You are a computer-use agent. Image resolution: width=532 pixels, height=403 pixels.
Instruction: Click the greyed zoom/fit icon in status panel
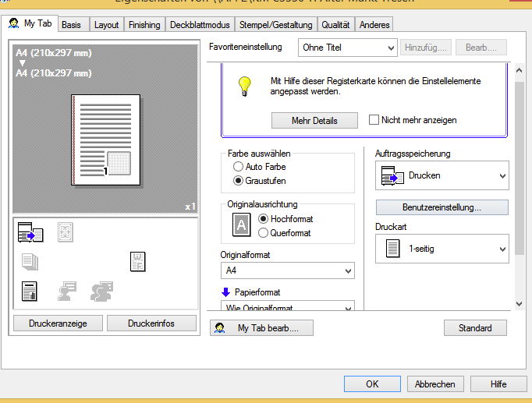click(x=66, y=232)
